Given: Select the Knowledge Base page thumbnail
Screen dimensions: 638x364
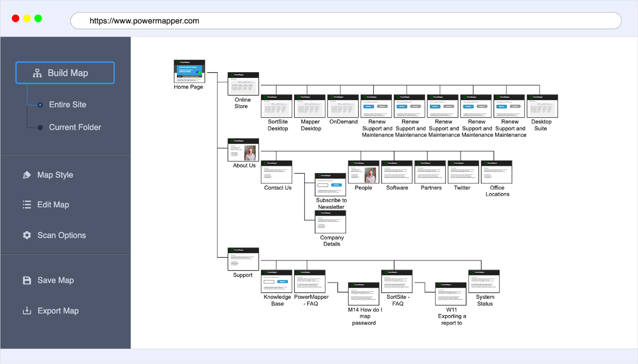Looking at the screenshot, I should pyautogui.click(x=276, y=281).
